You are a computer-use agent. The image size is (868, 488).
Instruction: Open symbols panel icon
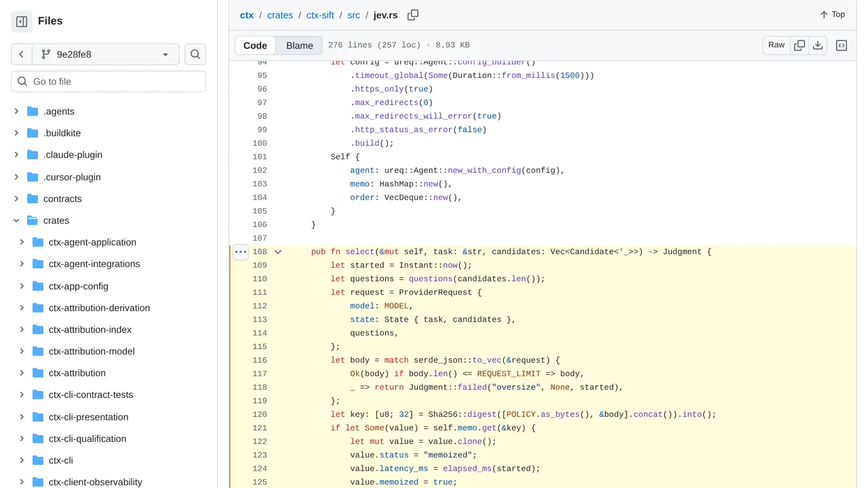point(842,45)
